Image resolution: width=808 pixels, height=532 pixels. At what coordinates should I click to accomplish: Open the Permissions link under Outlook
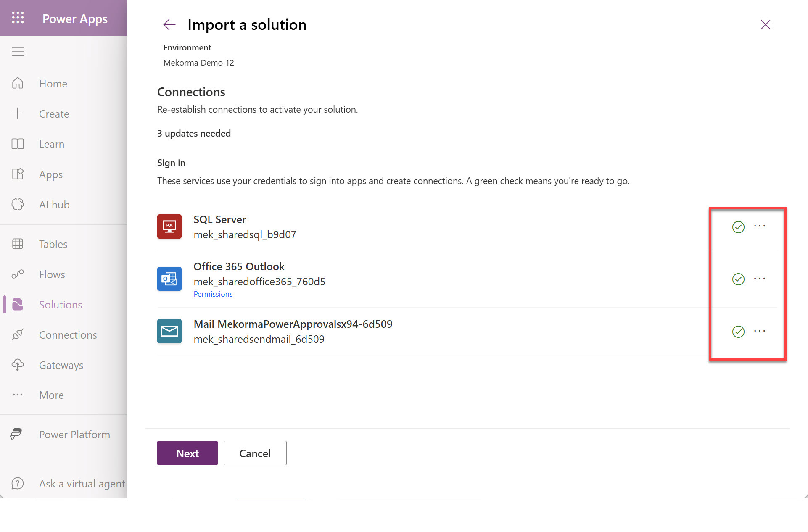tap(213, 294)
